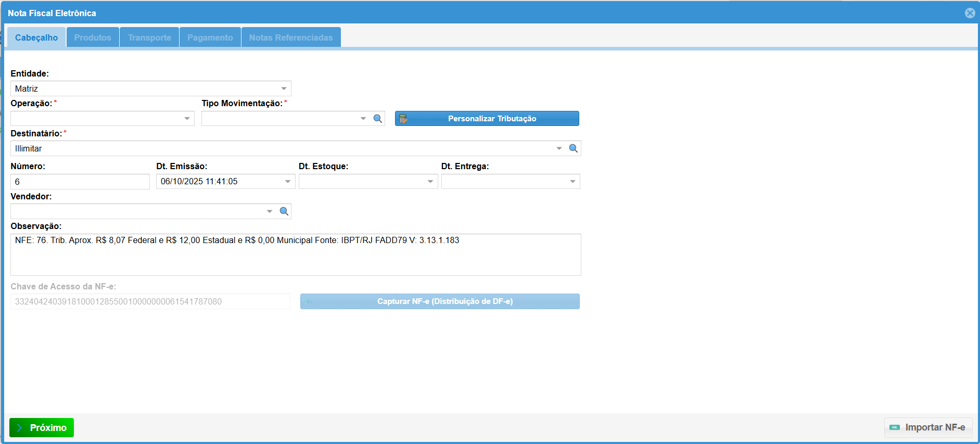Click inside the Número input field

pos(80,182)
